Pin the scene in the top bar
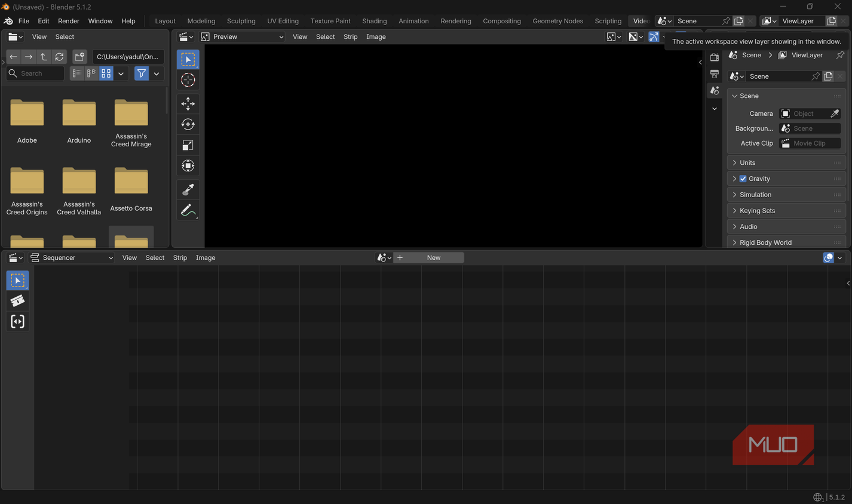This screenshot has width=852, height=504. click(x=726, y=21)
